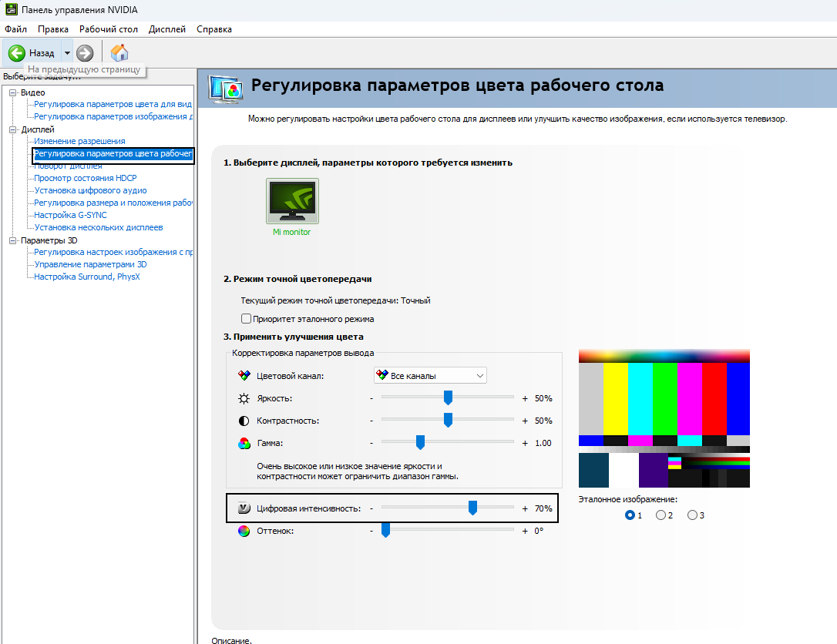Open desktop size and position adjustment page

(x=113, y=203)
